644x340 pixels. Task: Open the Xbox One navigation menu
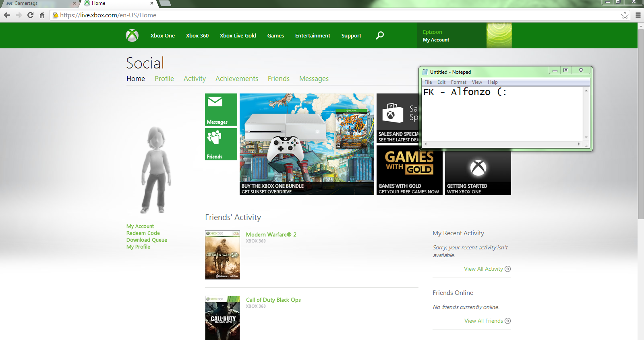pyautogui.click(x=163, y=35)
